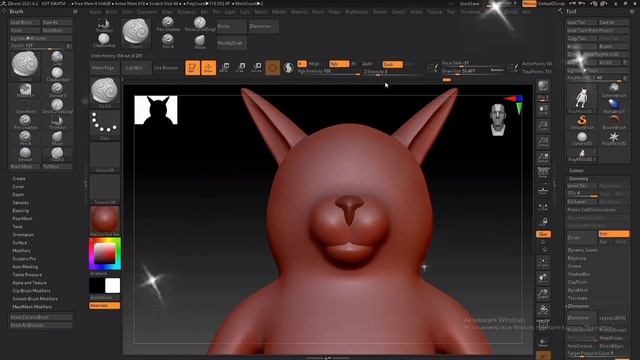This screenshot has width=640, height=360.
Task: Toggle the L.Sym local symmetry icon
Action: [x=543, y=207]
